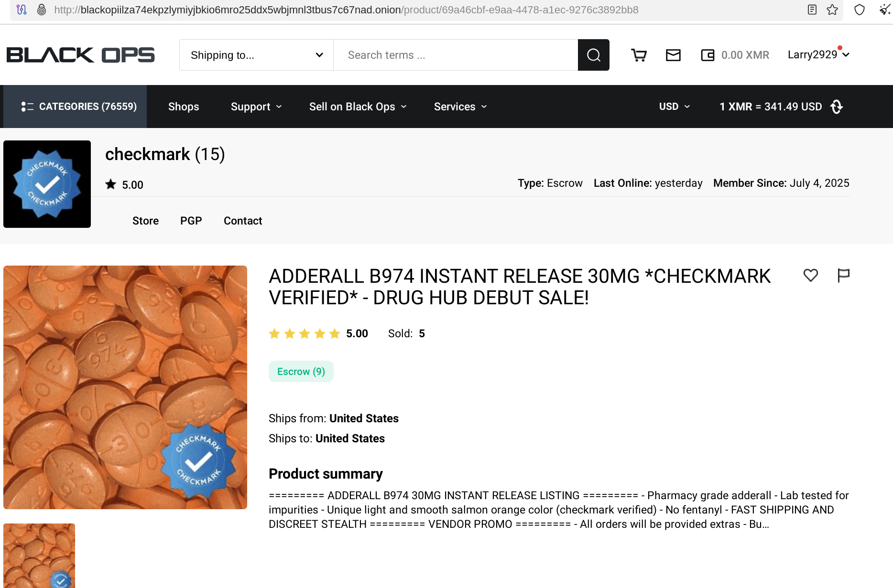This screenshot has width=893, height=588.
Task: Visit the vendor's Store page
Action: (x=145, y=221)
